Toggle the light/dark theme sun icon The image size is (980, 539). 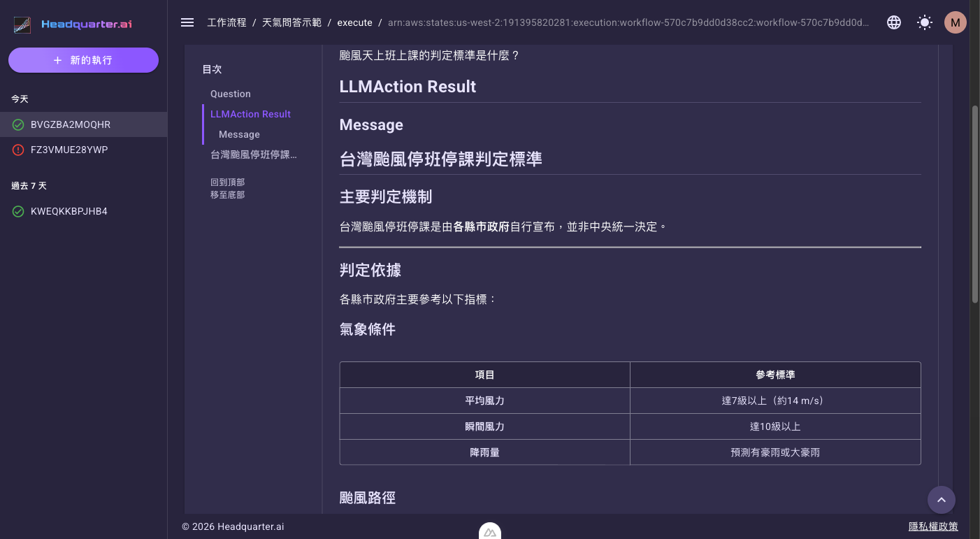coord(925,22)
